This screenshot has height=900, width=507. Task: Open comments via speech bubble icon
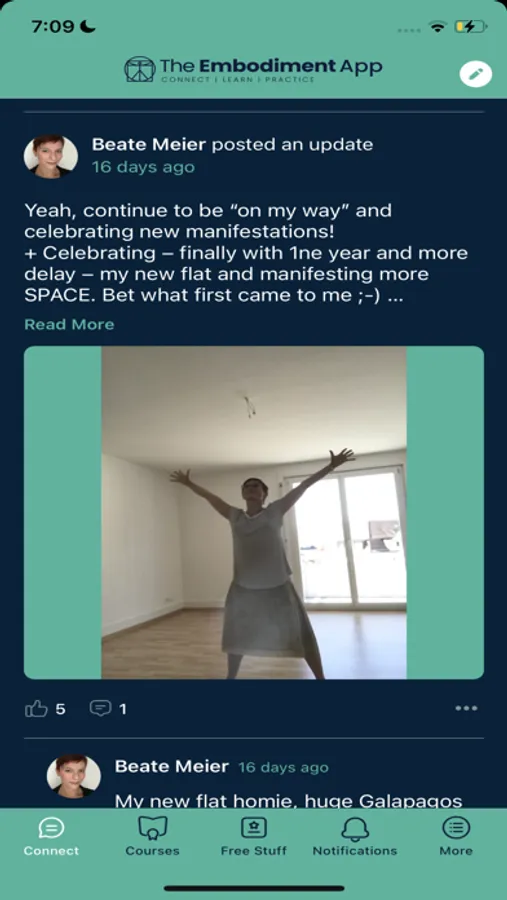click(x=100, y=708)
